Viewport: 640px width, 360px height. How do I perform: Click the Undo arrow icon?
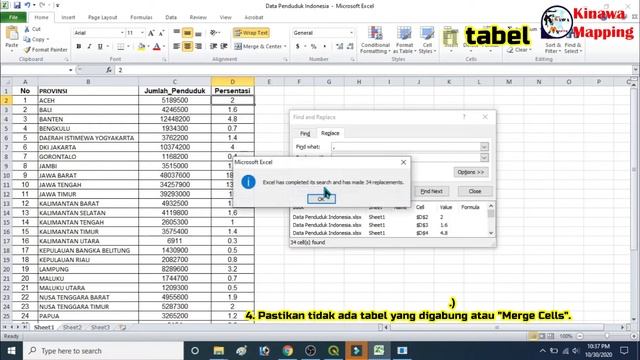27,5
